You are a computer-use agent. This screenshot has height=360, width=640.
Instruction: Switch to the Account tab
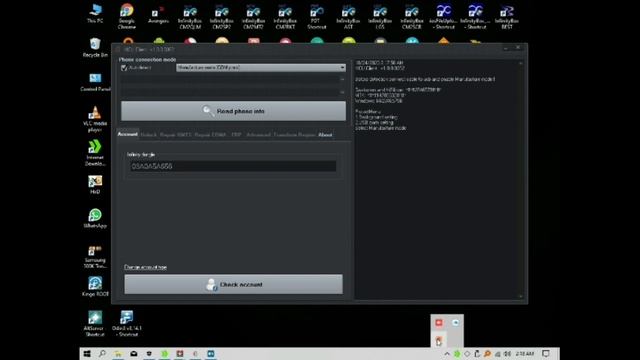pos(127,134)
